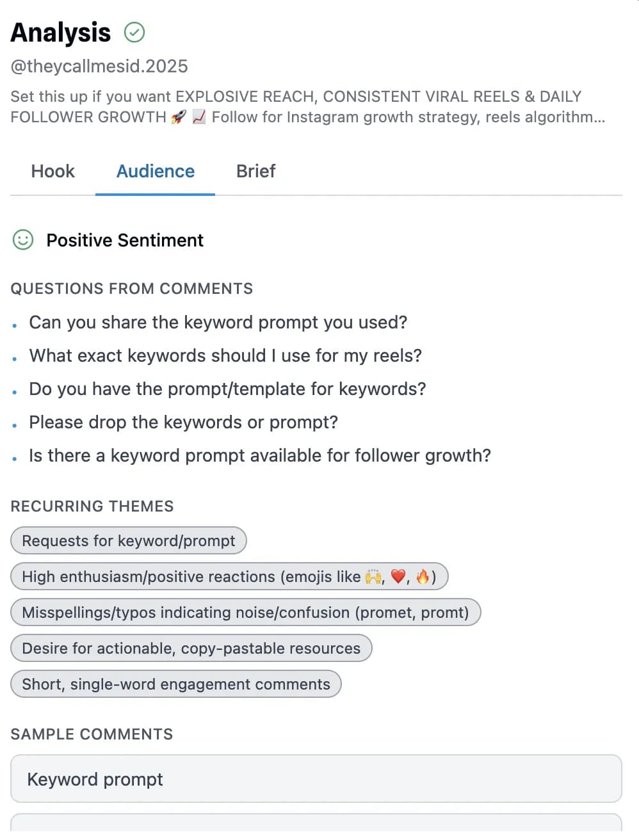Click the green verified checkmark icon

pyautogui.click(x=134, y=32)
